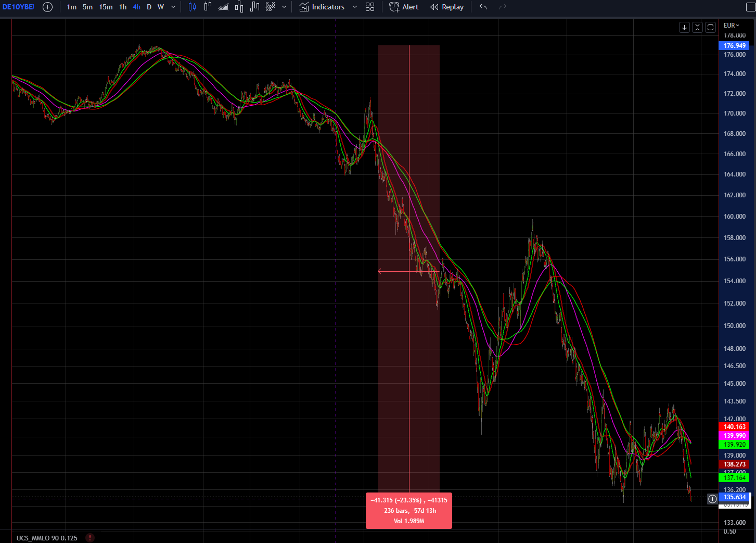This screenshot has width=756, height=543.
Task: Open the multi-chart layout grid icon
Action: pyautogui.click(x=370, y=7)
